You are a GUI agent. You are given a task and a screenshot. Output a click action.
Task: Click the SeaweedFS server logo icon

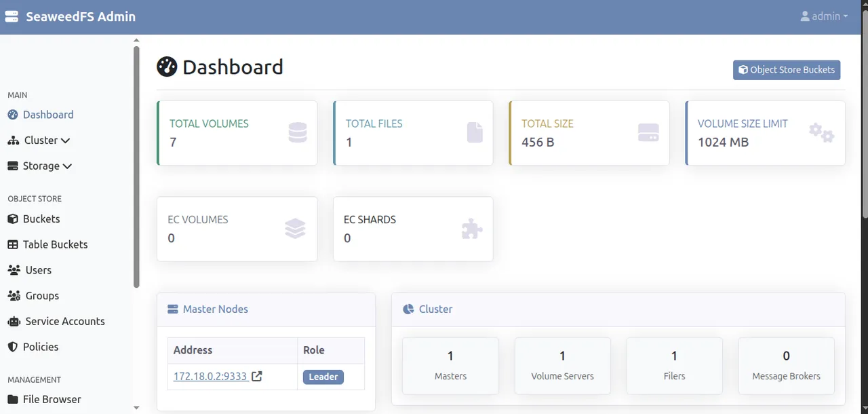click(12, 17)
